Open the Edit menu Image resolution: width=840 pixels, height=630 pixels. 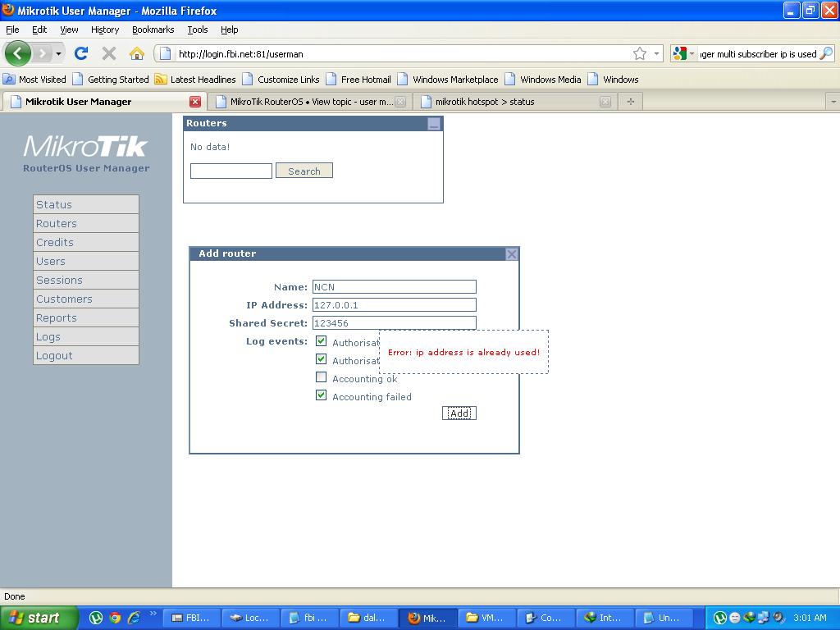tap(39, 30)
